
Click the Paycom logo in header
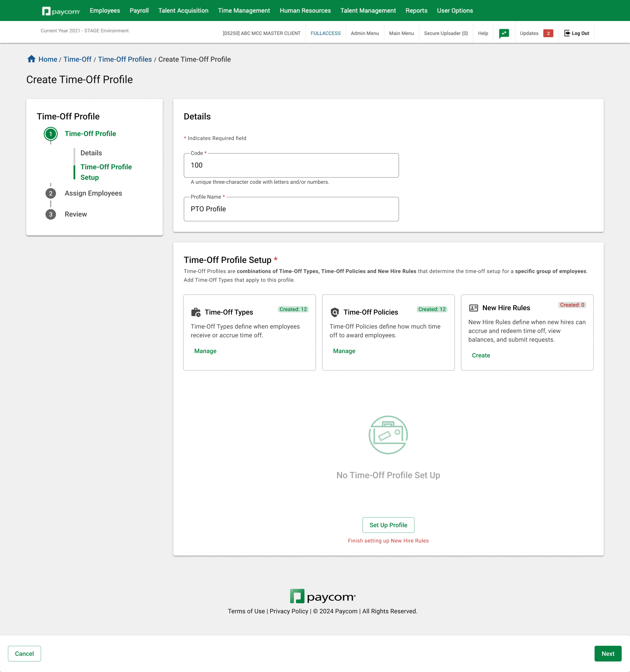[61, 11]
